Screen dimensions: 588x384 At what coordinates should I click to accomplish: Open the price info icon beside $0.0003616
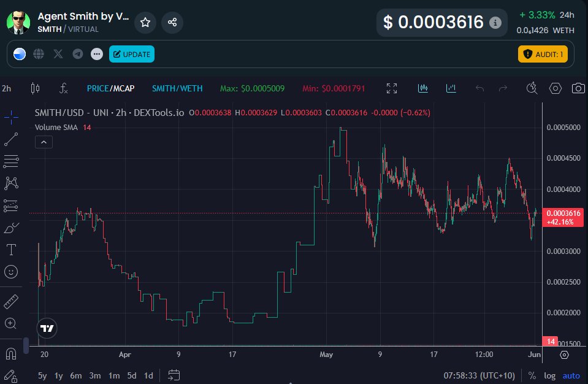[495, 23]
